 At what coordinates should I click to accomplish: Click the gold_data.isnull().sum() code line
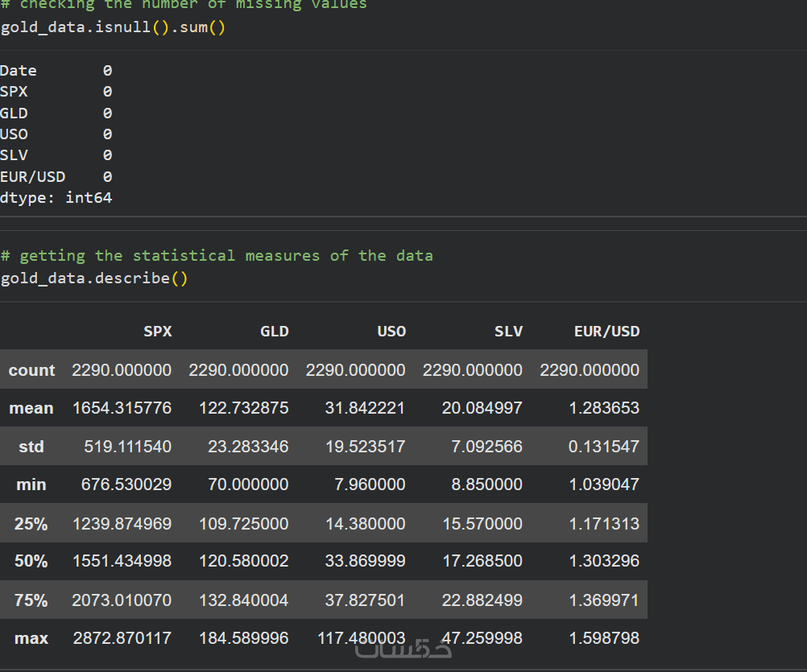[113, 27]
